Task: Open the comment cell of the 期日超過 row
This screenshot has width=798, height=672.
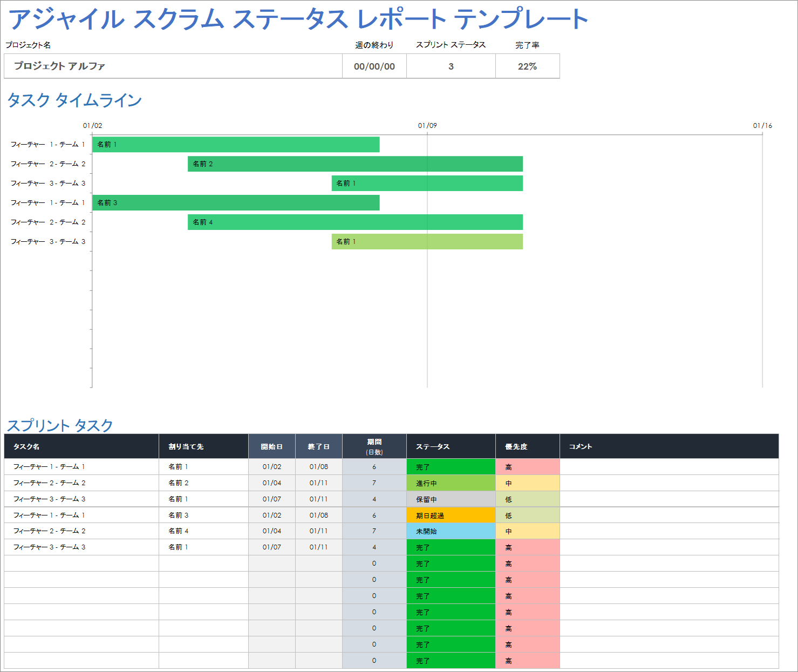Action: (x=669, y=515)
